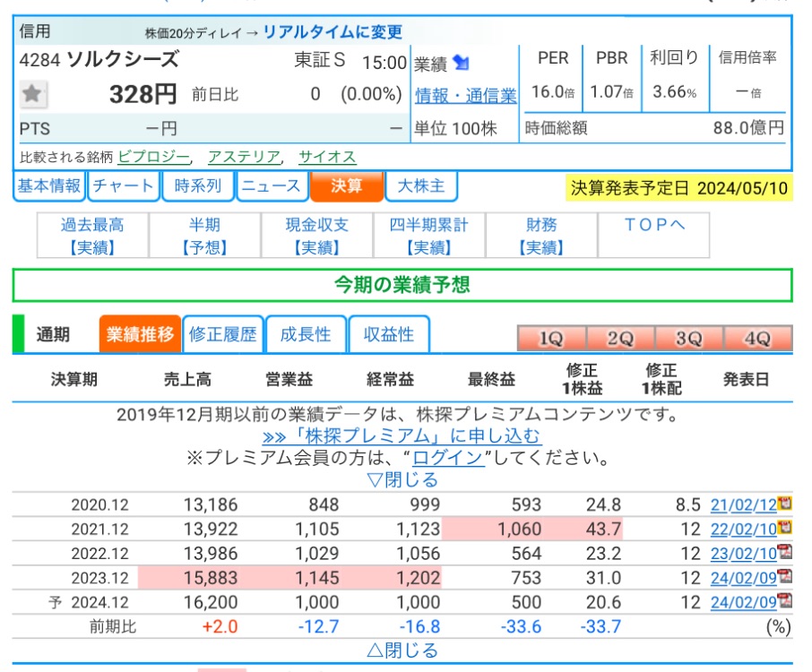The height and width of the screenshot is (672, 812).
Task: Click リアルタイムに変更 link
Action: (333, 32)
